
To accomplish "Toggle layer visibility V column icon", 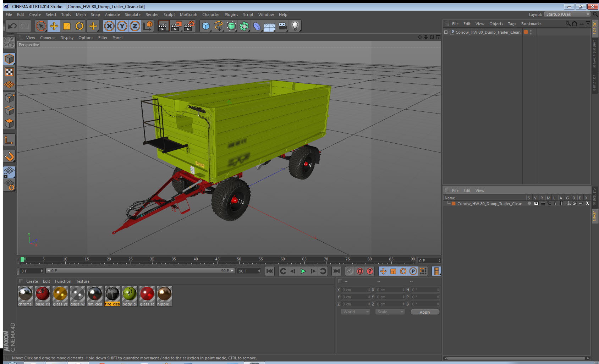I will (536, 204).
